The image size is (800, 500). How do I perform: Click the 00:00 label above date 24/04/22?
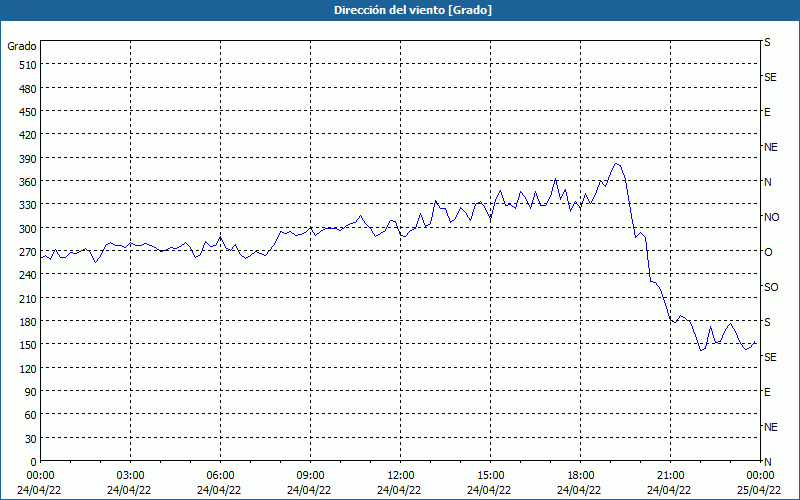point(40,476)
